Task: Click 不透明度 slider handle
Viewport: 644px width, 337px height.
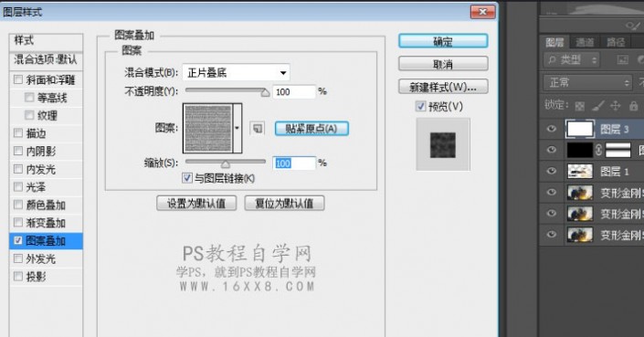Action: click(265, 92)
